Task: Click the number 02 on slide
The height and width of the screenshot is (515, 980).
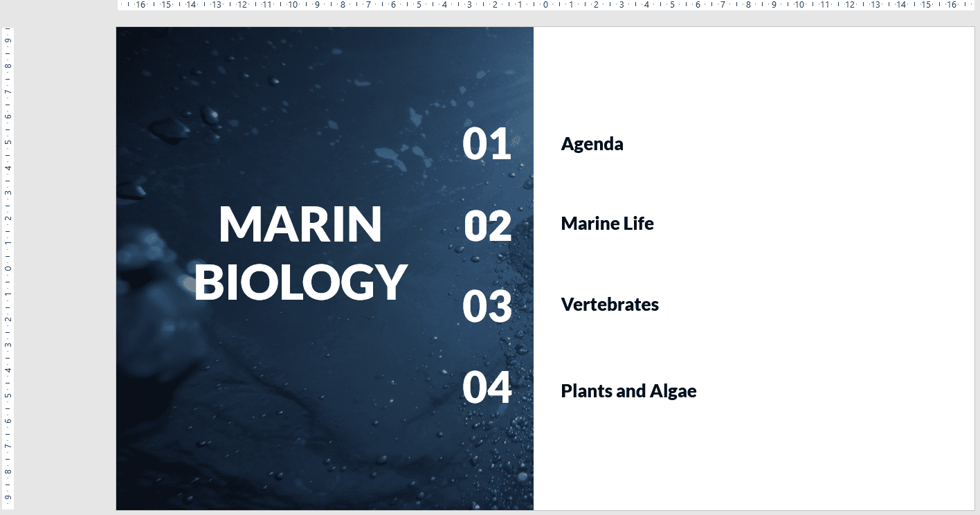Action: click(487, 226)
